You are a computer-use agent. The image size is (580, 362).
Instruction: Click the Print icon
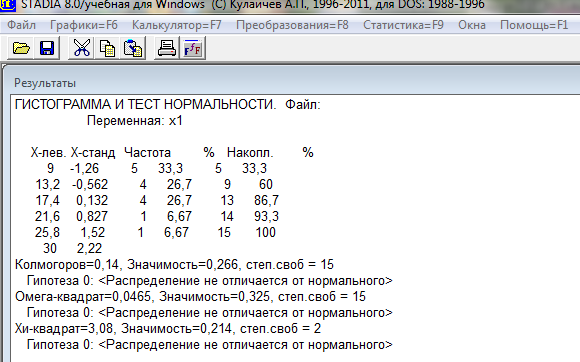167,48
